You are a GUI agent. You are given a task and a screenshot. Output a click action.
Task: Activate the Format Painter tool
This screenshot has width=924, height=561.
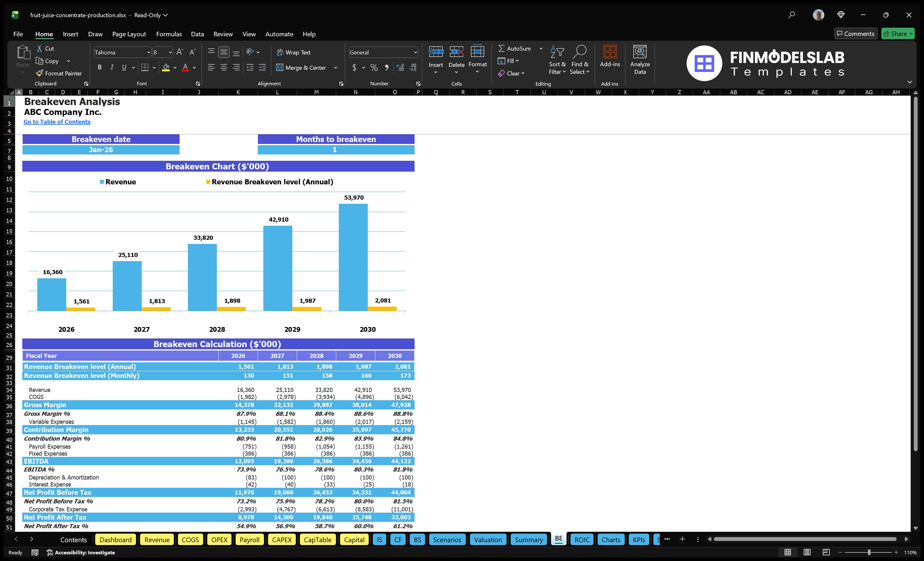[59, 73]
